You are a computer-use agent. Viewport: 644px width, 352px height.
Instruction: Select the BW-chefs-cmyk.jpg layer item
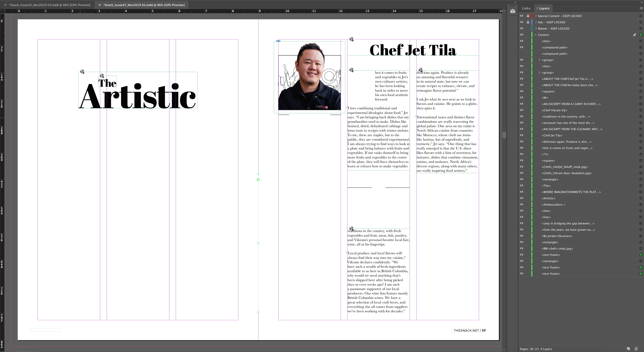(557, 249)
